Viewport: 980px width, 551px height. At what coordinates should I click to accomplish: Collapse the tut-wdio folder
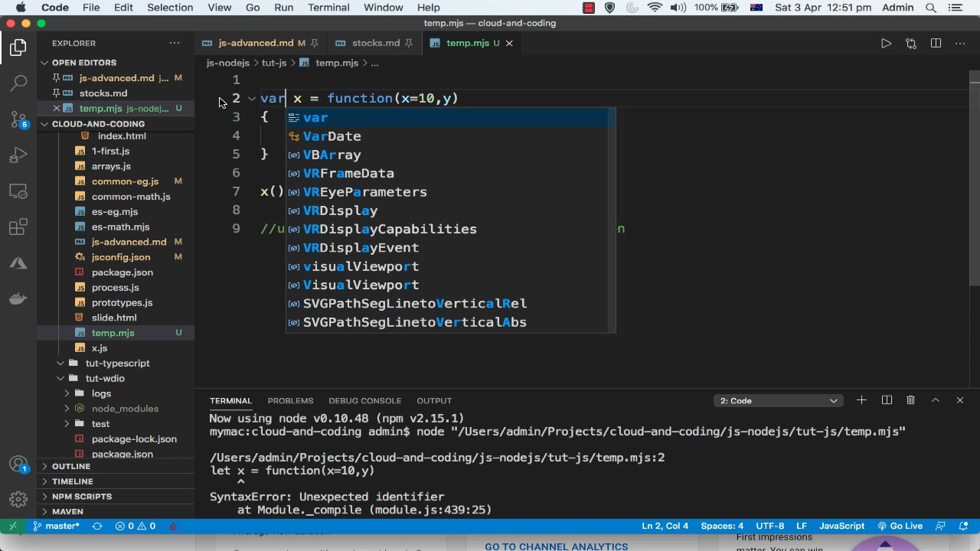tap(60, 378)
